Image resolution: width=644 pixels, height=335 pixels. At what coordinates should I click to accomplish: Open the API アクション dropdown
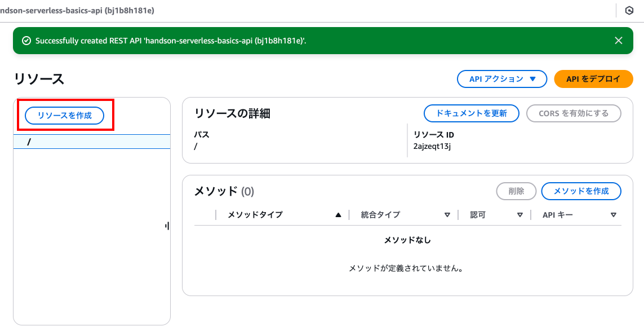502,79
